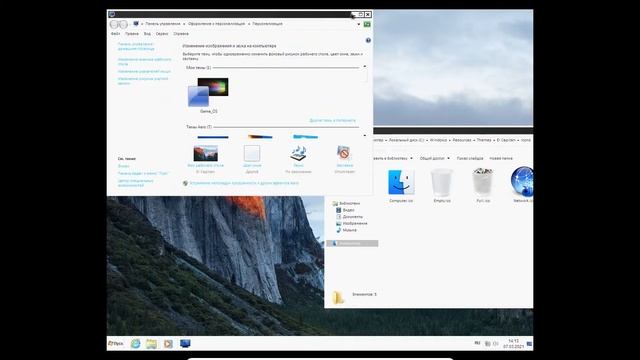Expand the Библиотеки node in Explorer tree
This screenshot has width=640, height=360.
(346, 203)
